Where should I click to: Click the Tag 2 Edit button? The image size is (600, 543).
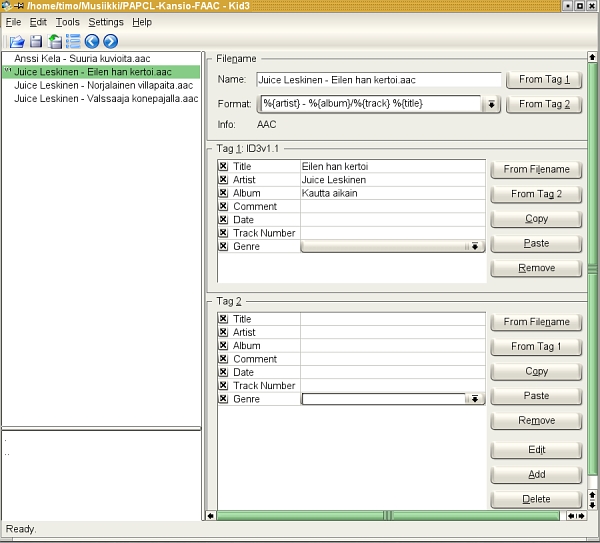tap(536, 450)
